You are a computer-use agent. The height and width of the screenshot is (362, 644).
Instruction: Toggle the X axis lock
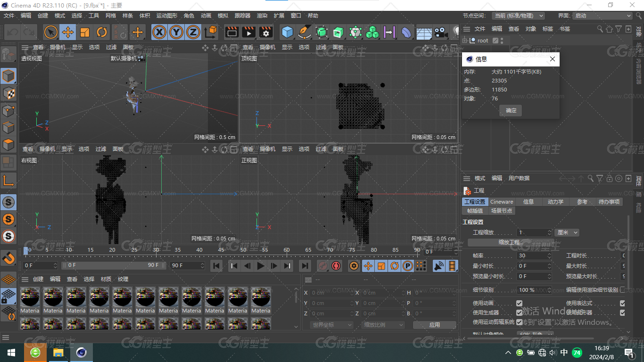pos(160,32)
